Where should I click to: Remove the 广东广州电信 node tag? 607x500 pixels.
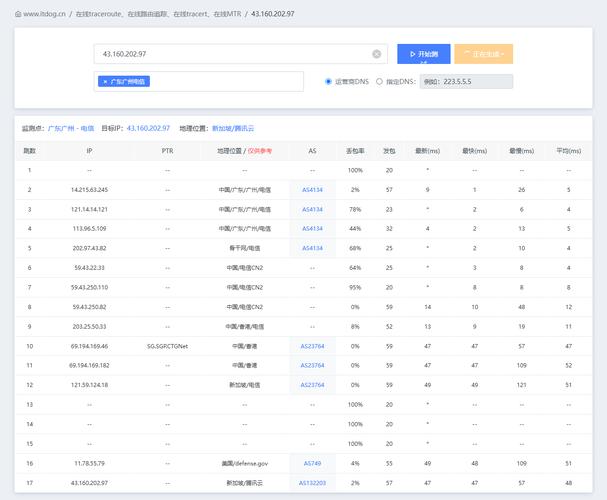coord(105,82)
